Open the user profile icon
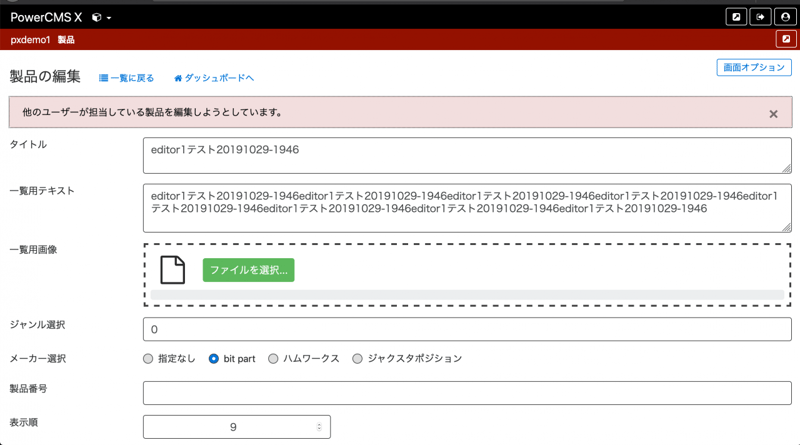The width and height of the screenshot is (800, 445). (785, 17)
